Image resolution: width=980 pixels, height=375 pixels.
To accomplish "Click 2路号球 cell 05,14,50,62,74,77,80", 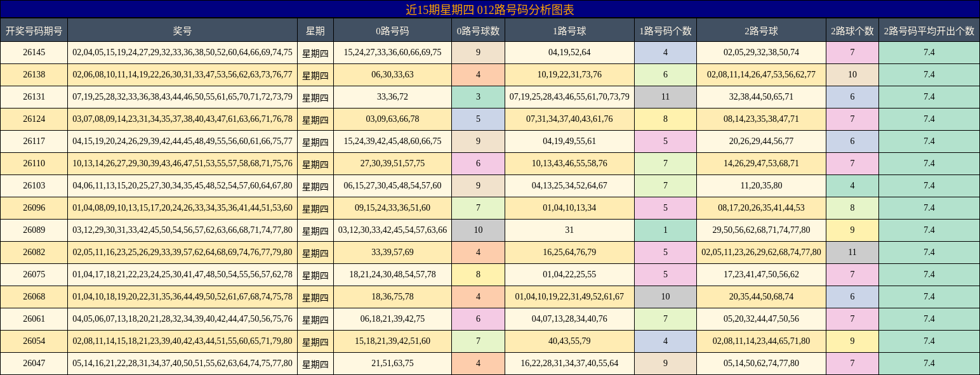I will [x=761, y=364].
